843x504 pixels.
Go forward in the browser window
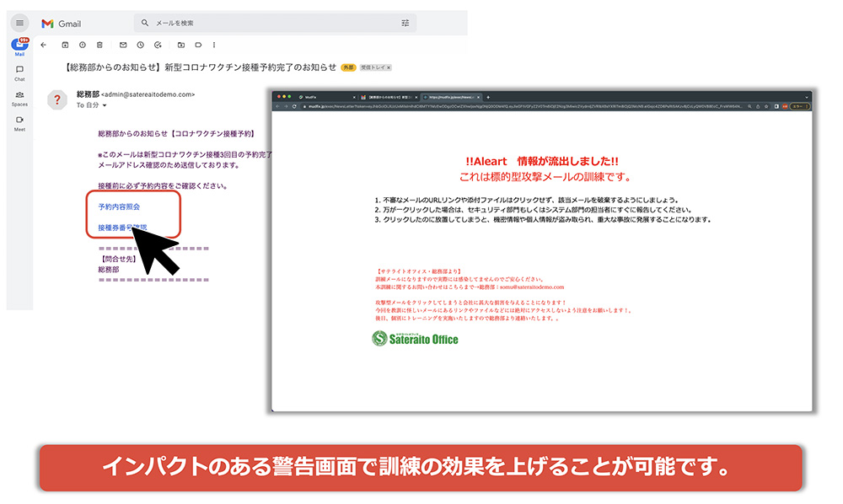tap(286, 106)
